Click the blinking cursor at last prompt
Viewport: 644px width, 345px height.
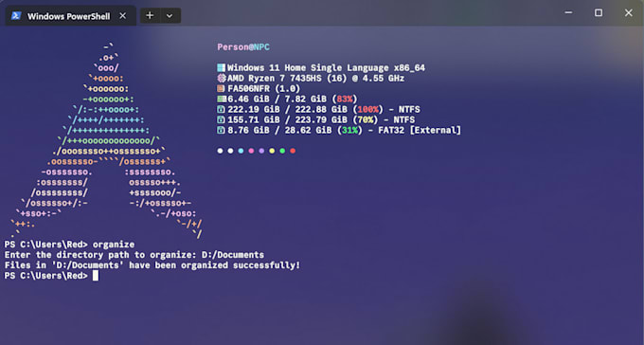pyautogui.click(x=96, y=276)
